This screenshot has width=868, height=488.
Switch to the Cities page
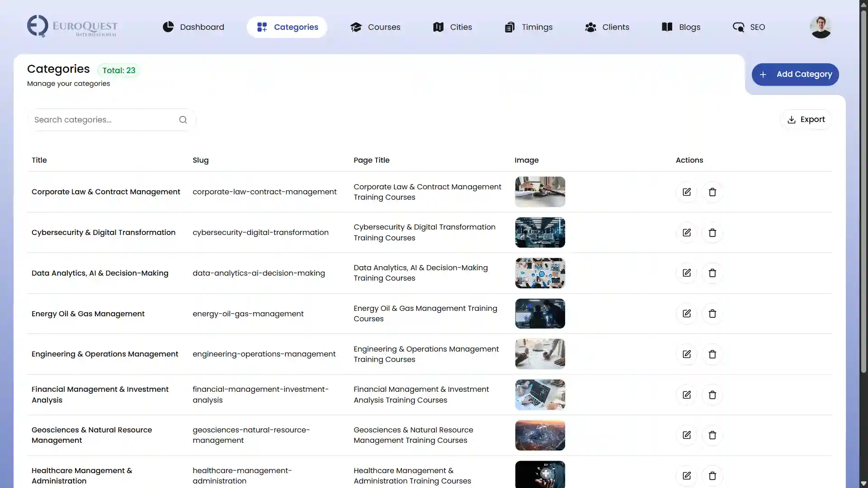(x=452, y=27)
